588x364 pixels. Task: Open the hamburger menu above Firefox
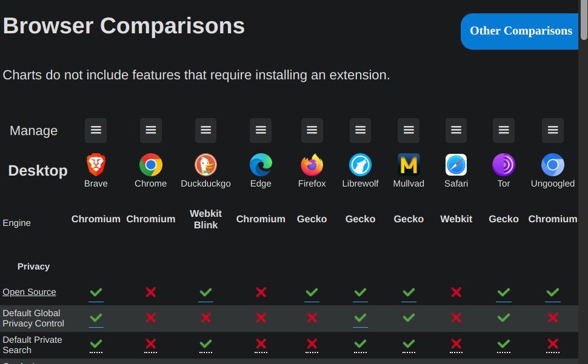312,130
